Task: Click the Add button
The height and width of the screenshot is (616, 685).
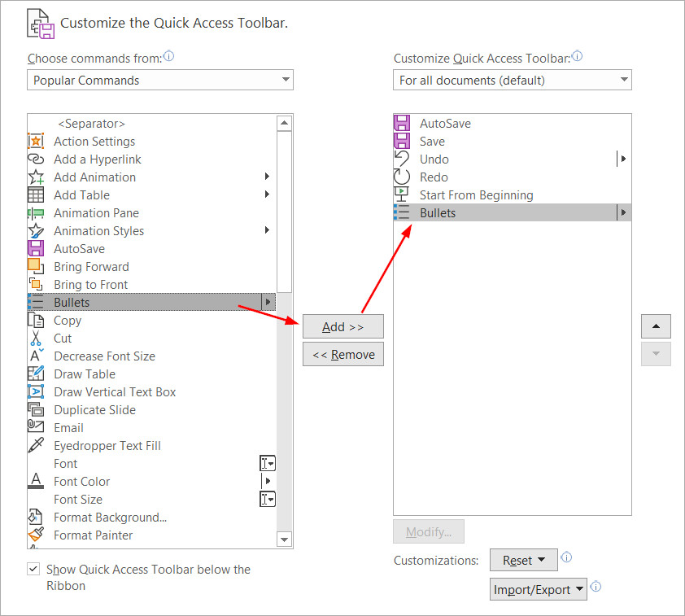Action: click(x=342, y=326)
